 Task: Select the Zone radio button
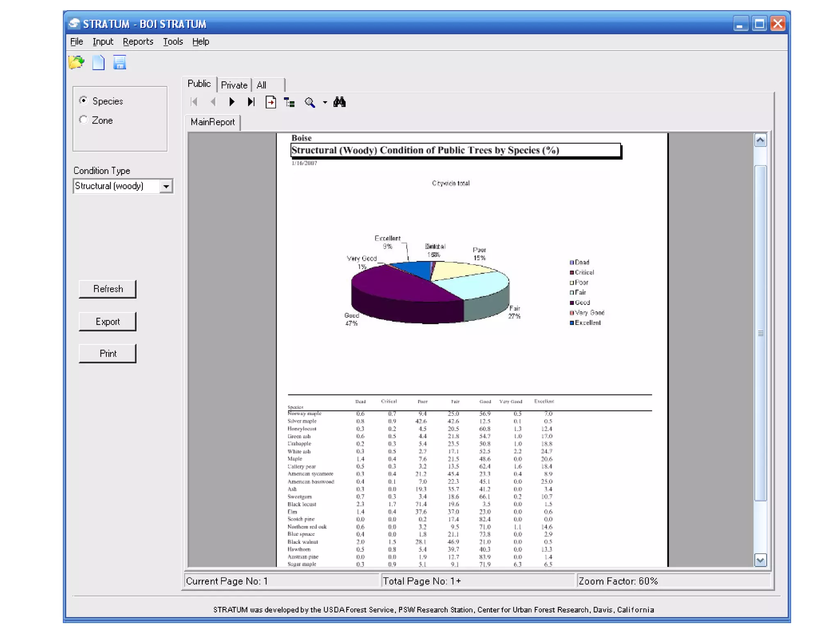pos(84,120)
